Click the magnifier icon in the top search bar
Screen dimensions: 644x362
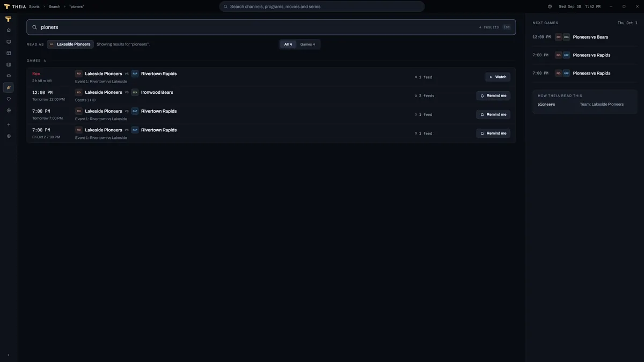(226, 6)
